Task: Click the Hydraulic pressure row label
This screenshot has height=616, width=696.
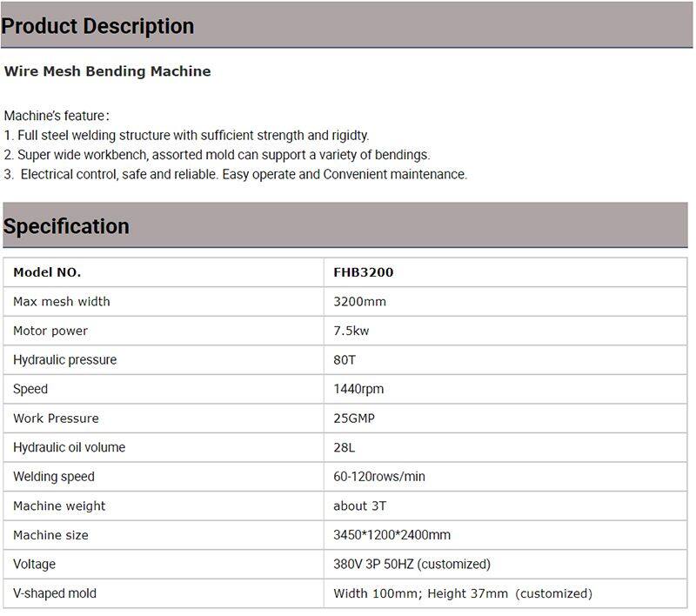Action: coord(64,360)
